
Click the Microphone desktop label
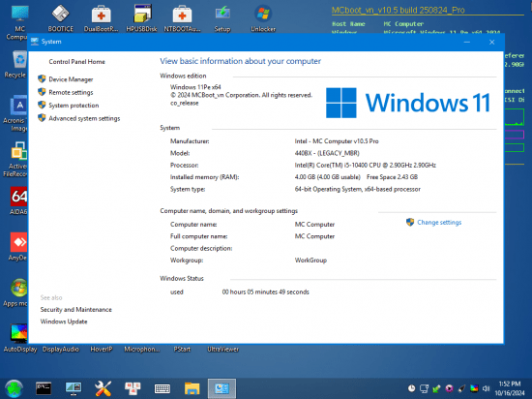tap(142, 349)
